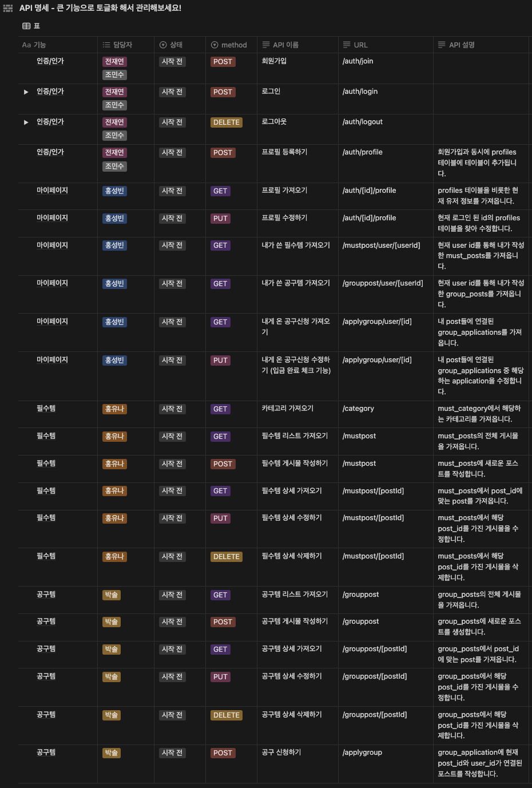Click the text icon in the API 이름 header

click(266, 45)
